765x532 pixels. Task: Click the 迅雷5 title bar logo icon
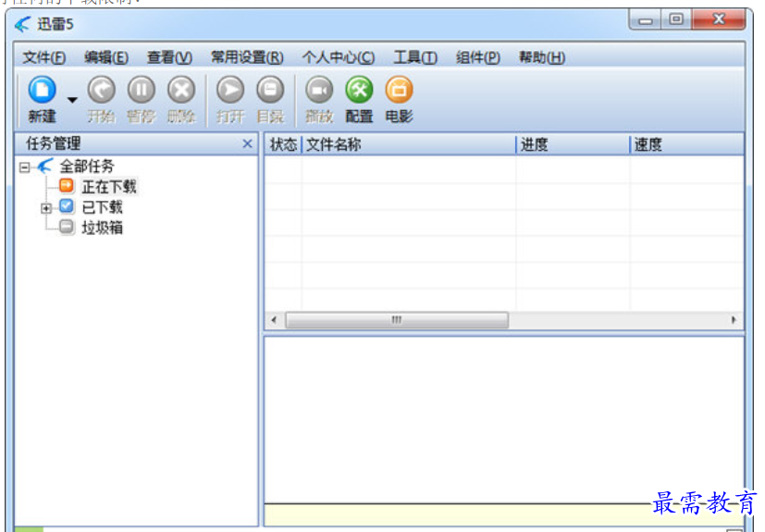(x=22, y=24)
